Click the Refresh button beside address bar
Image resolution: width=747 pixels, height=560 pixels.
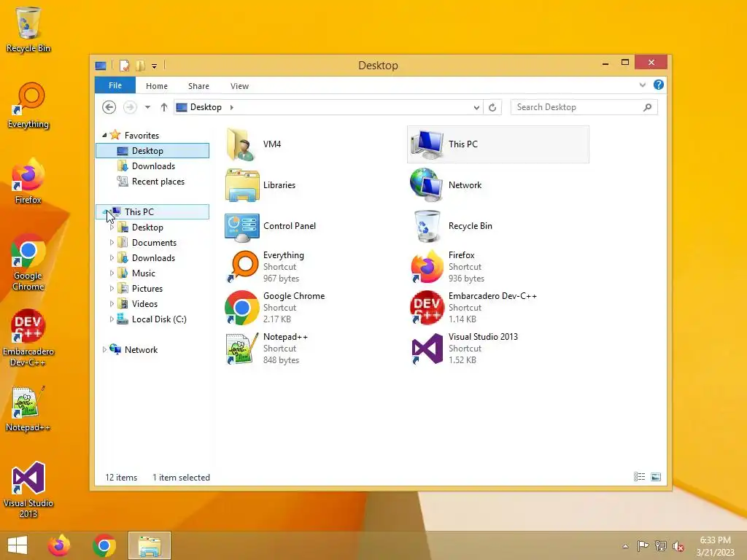pyautogui.click(x=492, y=108)
